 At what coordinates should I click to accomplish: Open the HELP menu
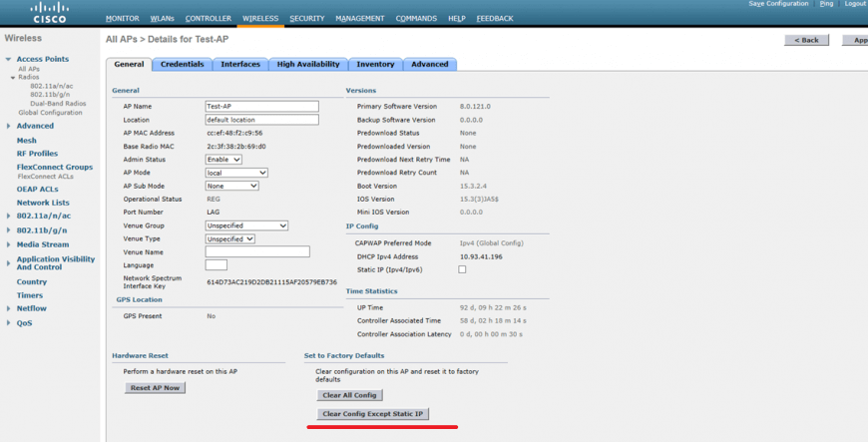[457, 18]
